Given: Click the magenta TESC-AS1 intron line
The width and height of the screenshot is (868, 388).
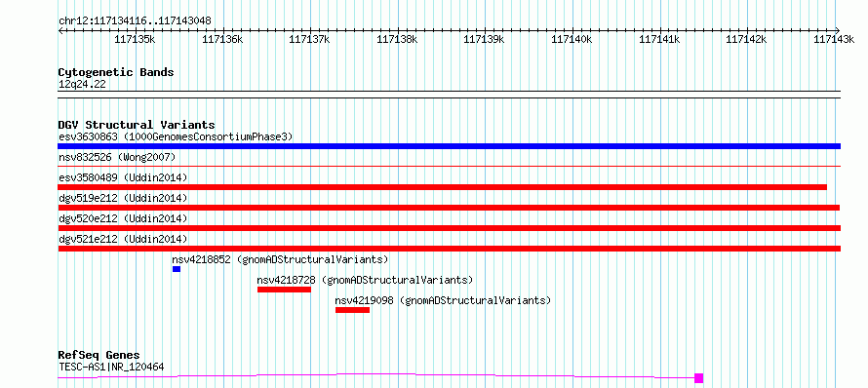Looking at the screenshot, I should coord(375,375).
